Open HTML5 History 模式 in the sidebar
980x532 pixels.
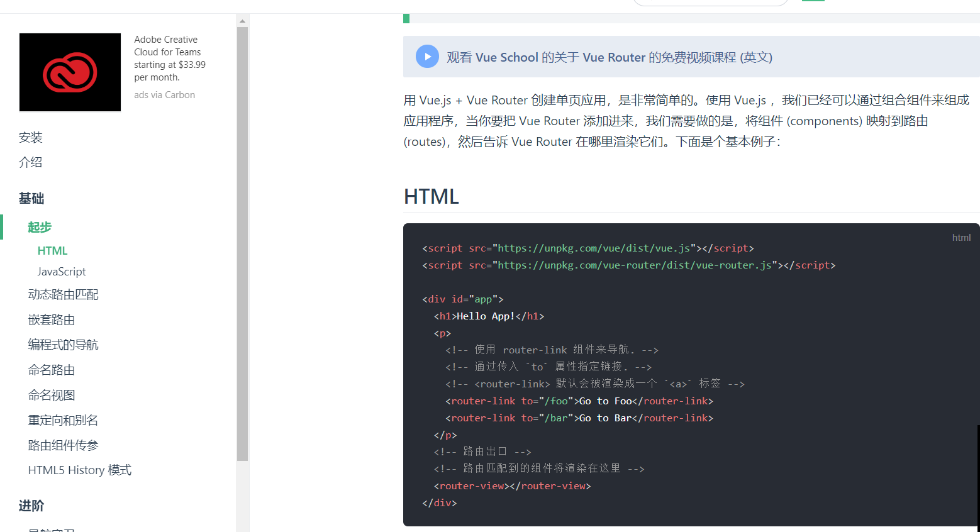[x=80, y=470]
